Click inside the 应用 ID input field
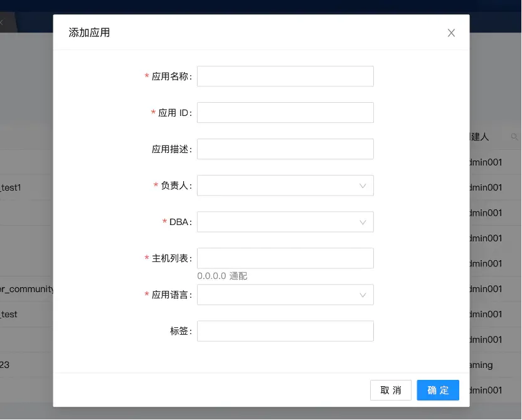 point(285,112)
